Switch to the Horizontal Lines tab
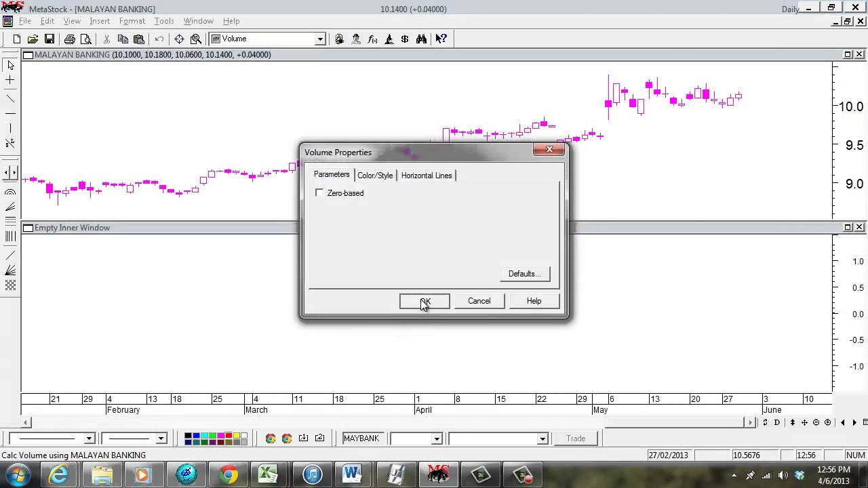 click(427, 176)
